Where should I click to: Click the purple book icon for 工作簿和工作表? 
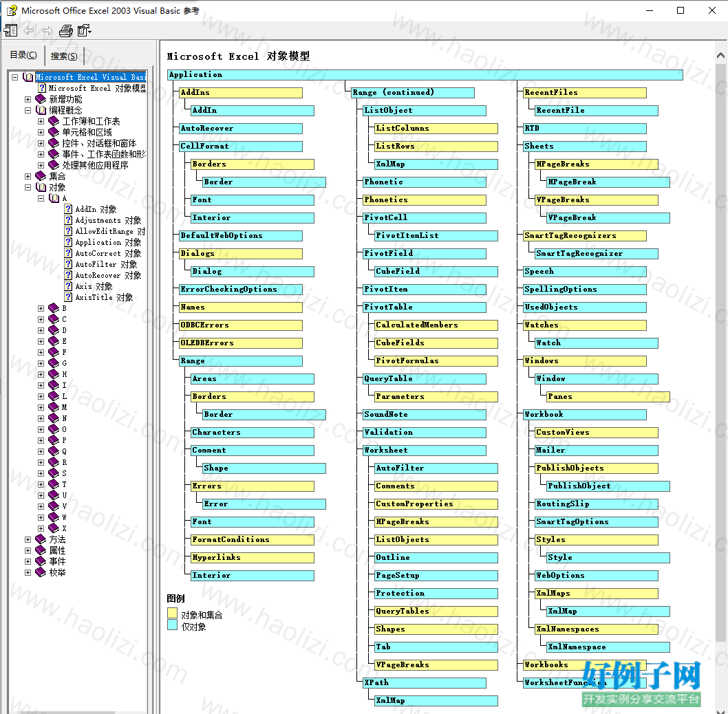tap(54, 121)
